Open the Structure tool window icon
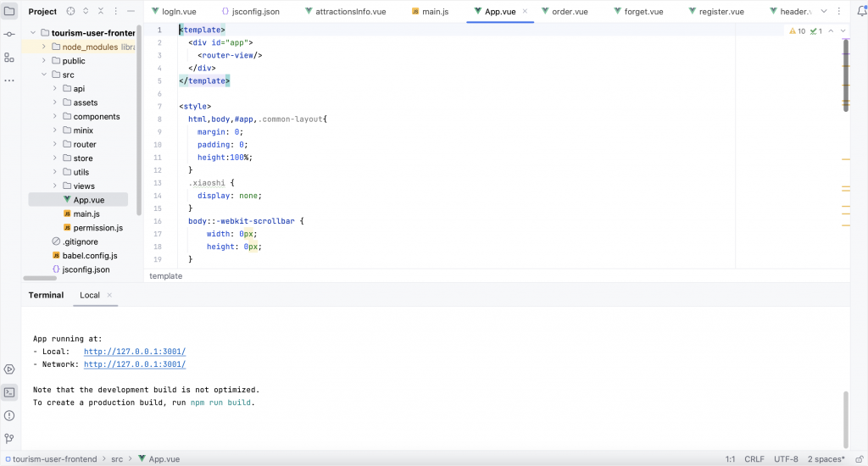Image resolution: width=868 pixels, height=466 pixels. click(9, 58)
